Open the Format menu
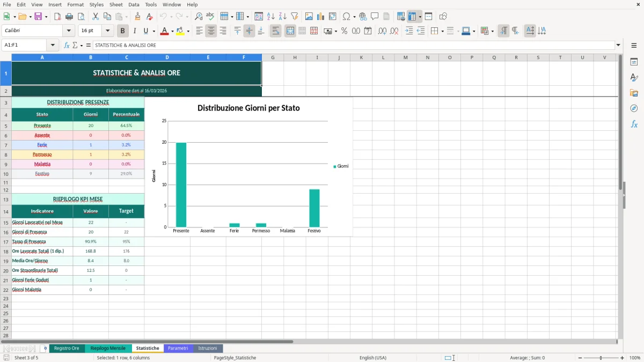644x362 pixels. (75, 4)
